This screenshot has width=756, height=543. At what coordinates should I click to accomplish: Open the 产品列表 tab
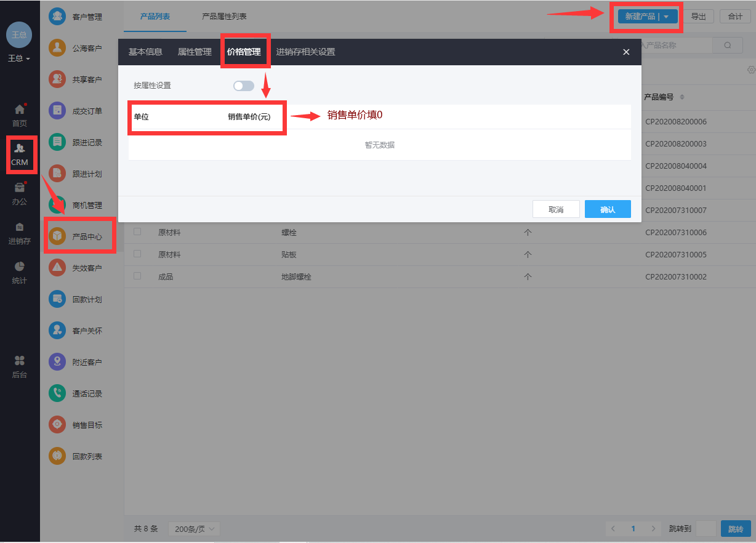click(155, 17)
